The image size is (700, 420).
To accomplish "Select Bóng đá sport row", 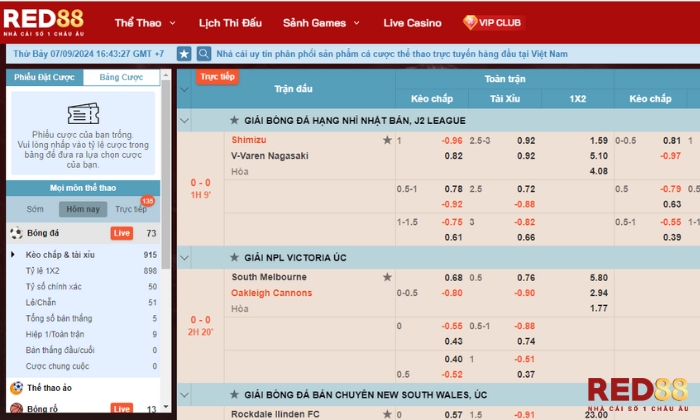I will (83, 233).
